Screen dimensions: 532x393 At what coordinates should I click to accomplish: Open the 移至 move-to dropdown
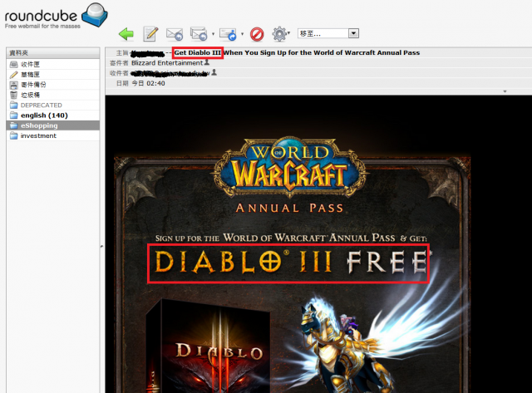point(328,33)
